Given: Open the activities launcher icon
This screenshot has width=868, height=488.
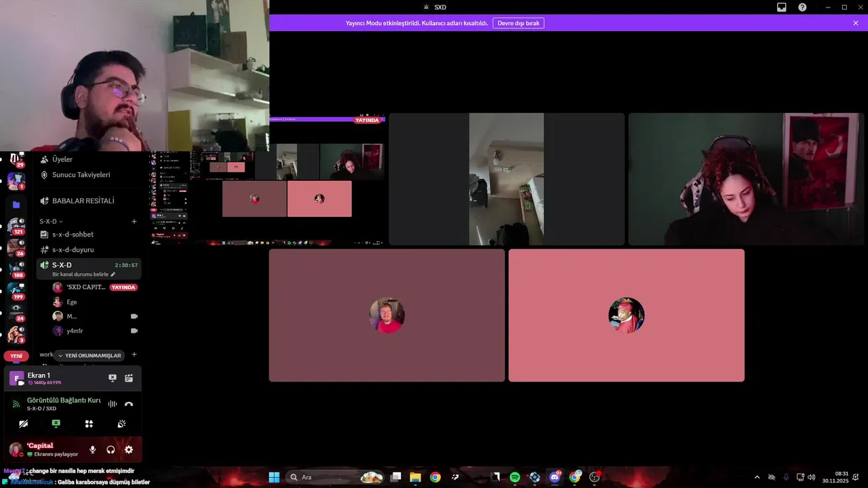Looking at the screenshot, I should tap(89, 424).
